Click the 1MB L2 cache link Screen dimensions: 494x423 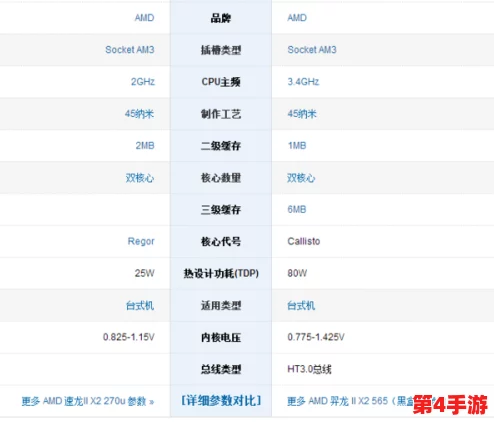point(297,146)
